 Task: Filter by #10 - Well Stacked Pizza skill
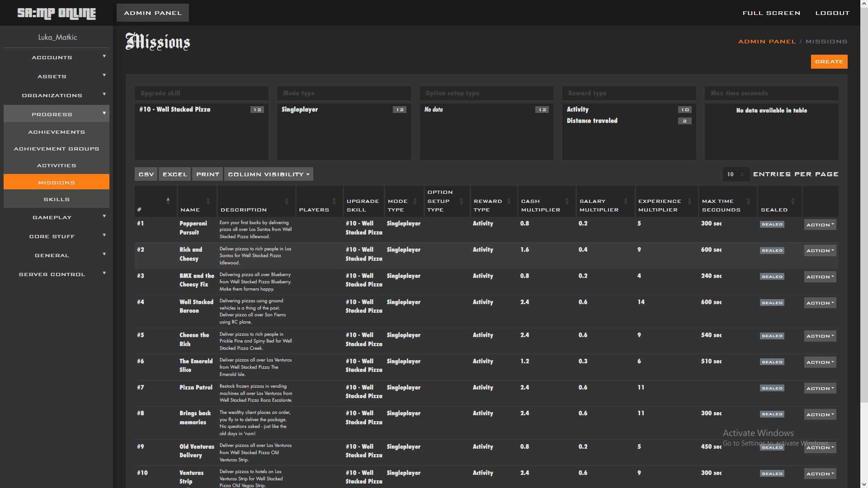(x=175, y=109)
